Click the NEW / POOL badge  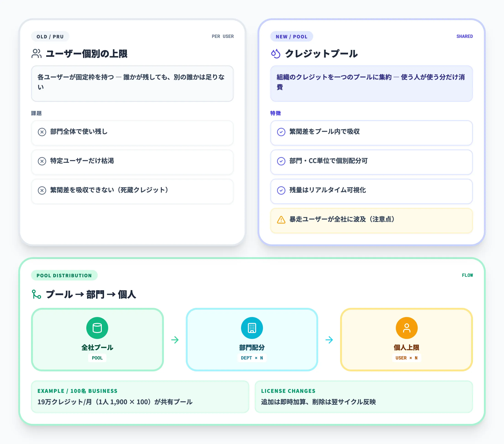[x=292, y=37]
